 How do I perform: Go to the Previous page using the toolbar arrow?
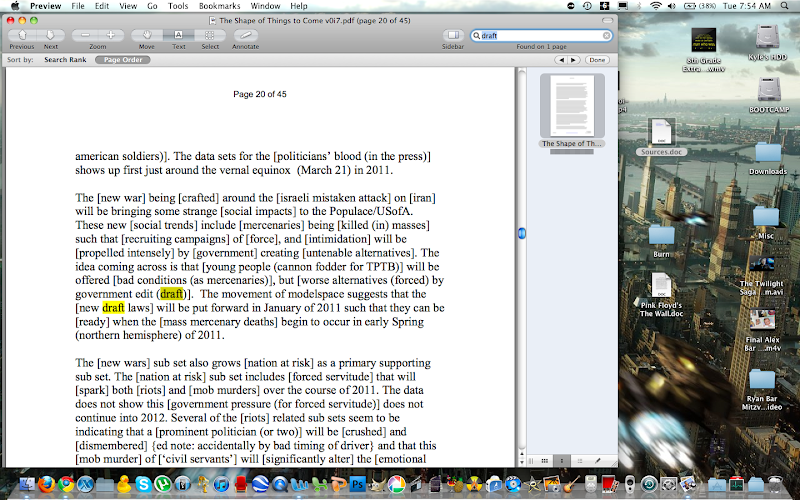22,35
